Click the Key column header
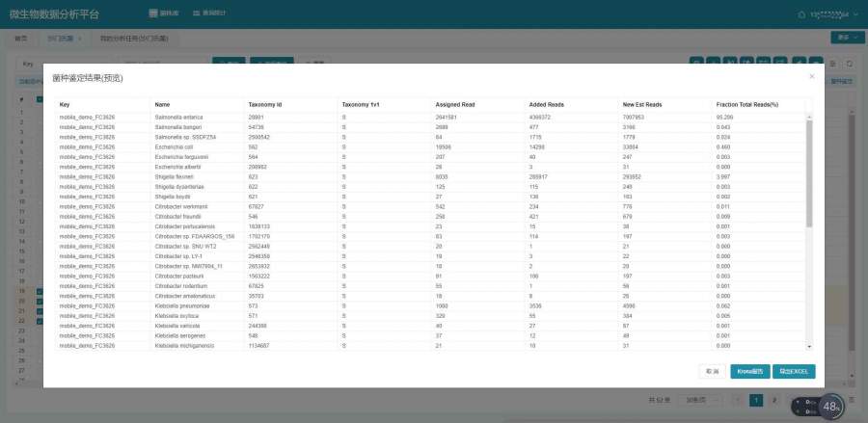Image resolution: width=868 pixels, height=423 pixels. pos(65,104)
